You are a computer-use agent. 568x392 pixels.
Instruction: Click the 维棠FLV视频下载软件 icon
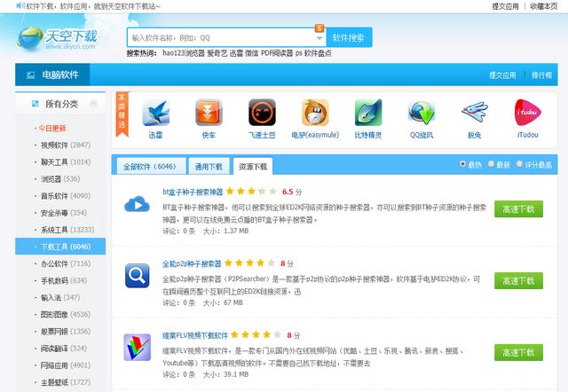point(137,348)
